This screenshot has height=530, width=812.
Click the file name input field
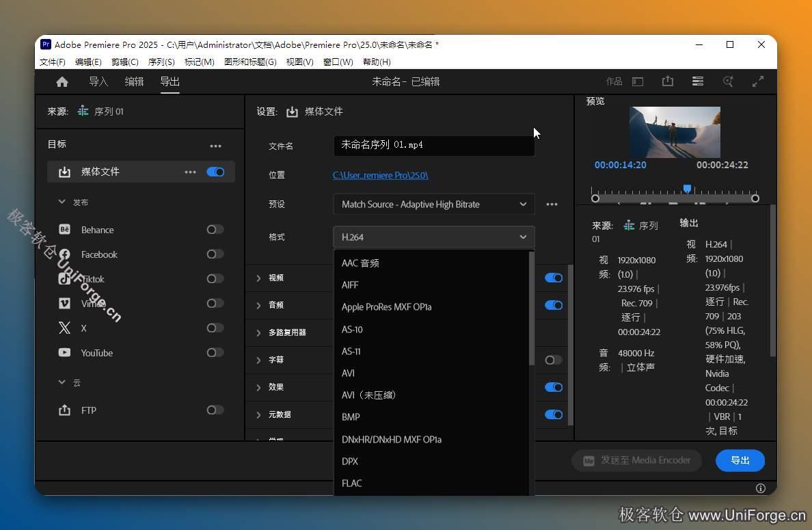click(x=434, y=145)
